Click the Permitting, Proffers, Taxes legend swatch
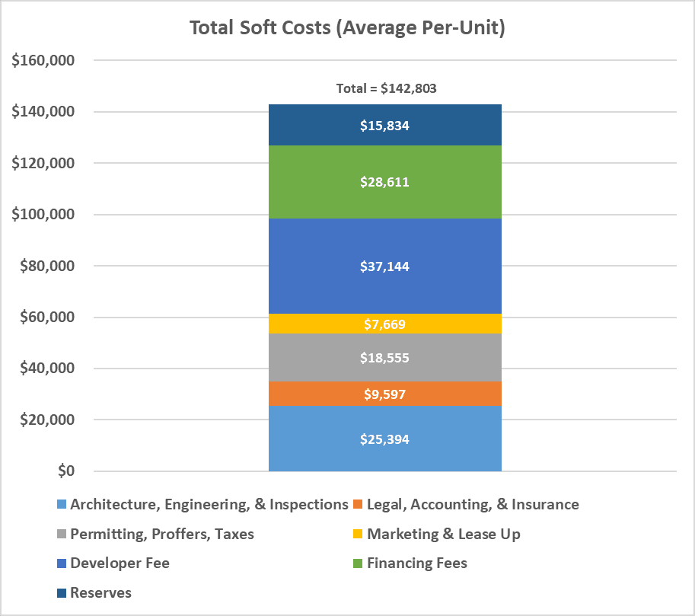The height and width of the screenshot is (616, 695). (62, 534)
